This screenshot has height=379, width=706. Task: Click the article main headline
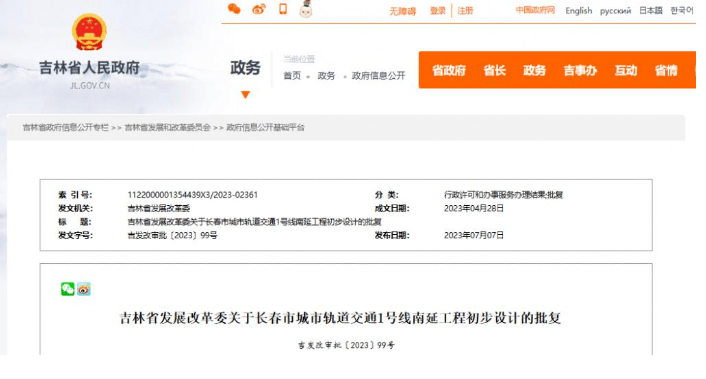[340, 318]
